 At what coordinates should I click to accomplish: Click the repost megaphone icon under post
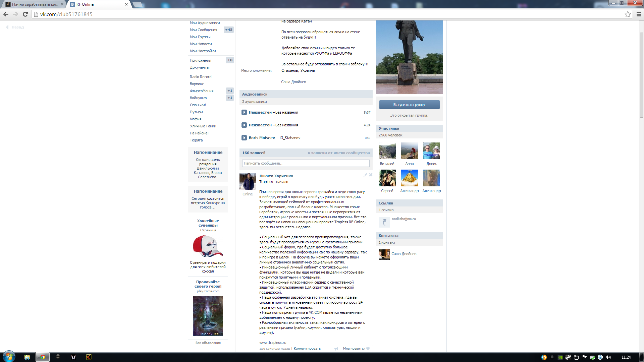pos(336,349)
